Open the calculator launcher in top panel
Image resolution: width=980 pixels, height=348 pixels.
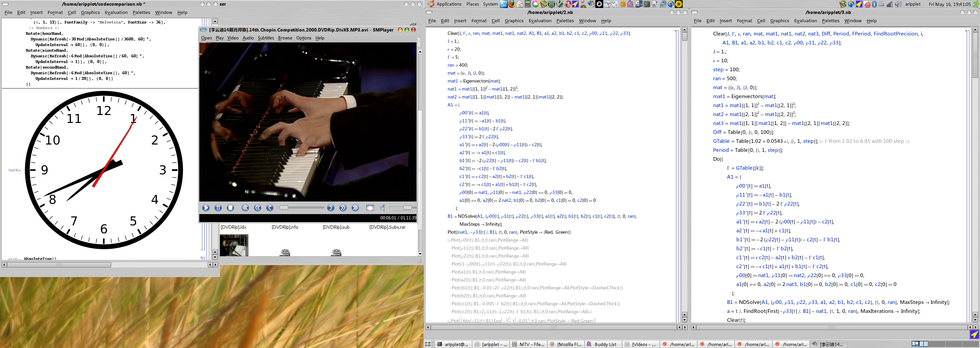coord(528,4)
